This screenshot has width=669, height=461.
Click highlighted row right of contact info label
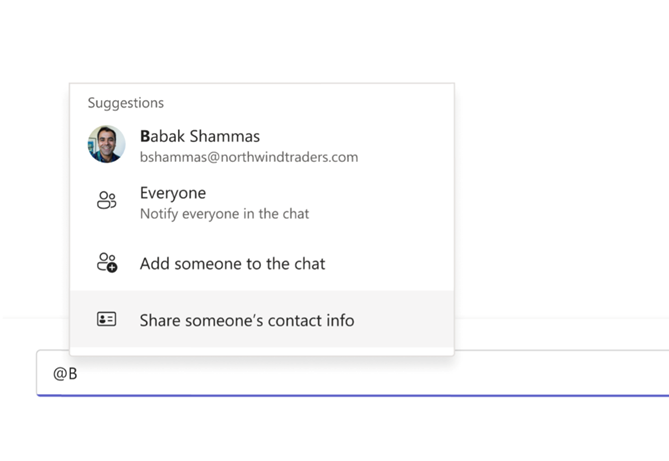404,320
